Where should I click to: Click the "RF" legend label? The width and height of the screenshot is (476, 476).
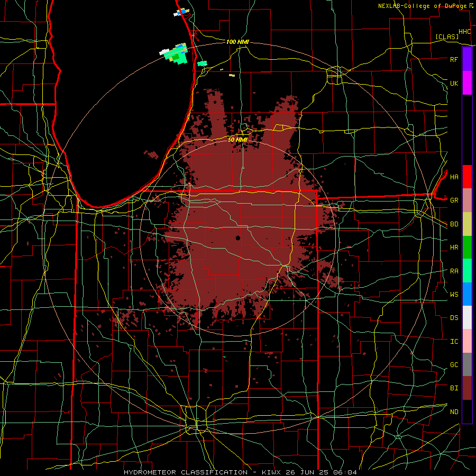[454, 60]
